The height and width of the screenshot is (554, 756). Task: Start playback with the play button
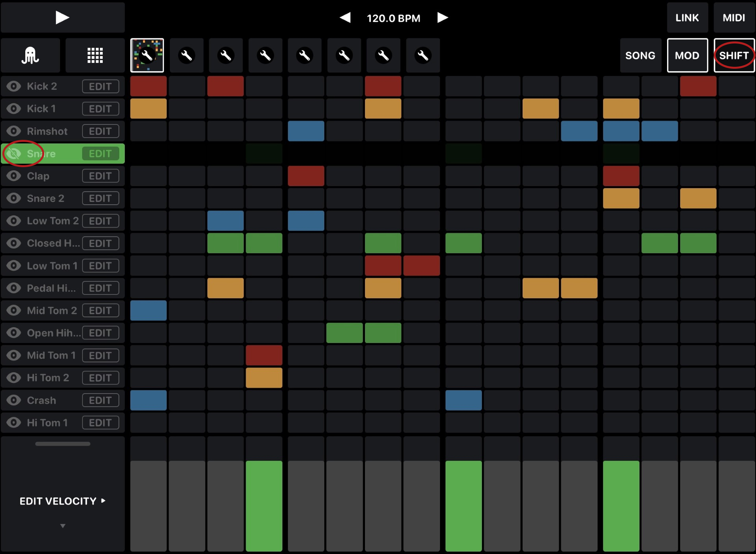pos(62,17)
